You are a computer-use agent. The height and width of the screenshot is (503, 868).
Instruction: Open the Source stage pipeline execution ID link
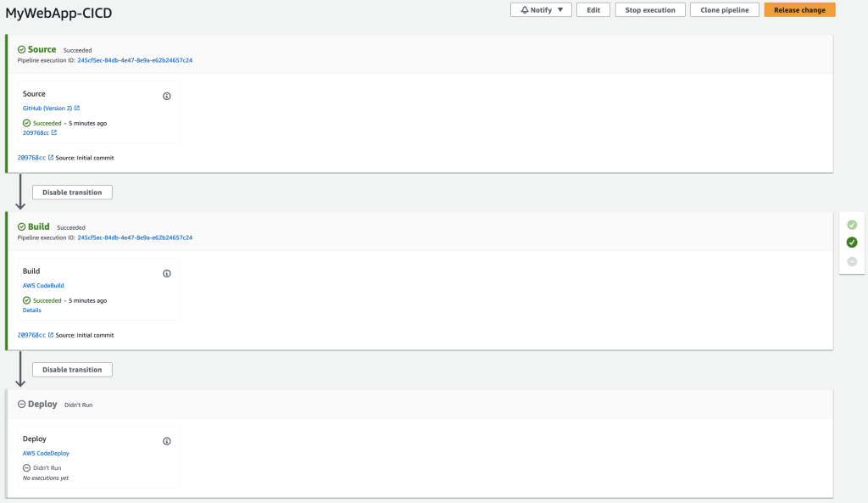coord(135,60)
